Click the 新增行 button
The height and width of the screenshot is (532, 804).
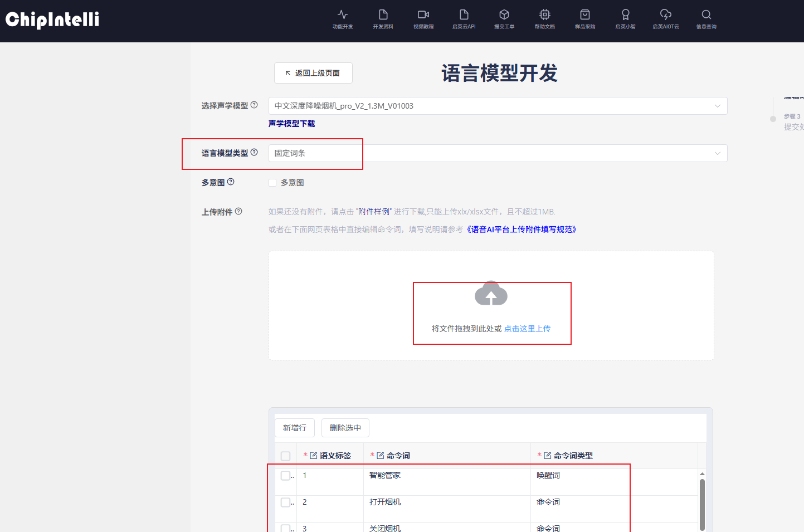tap(295, 428)
